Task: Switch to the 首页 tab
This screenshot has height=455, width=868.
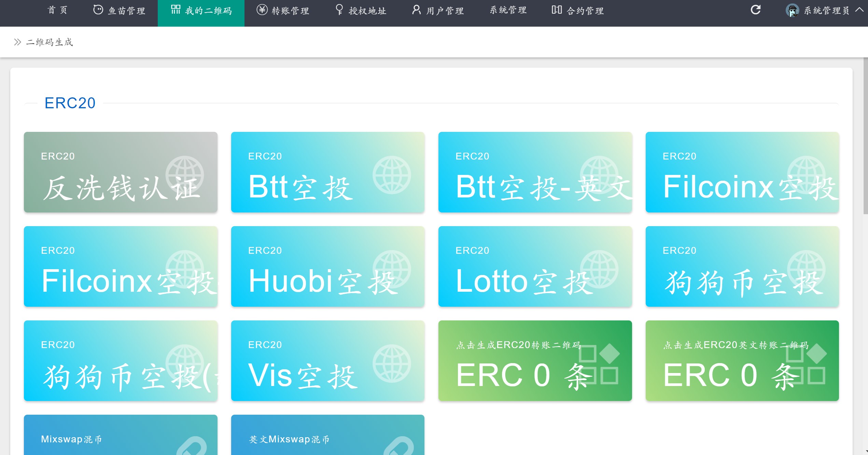Action: (57, 10)
